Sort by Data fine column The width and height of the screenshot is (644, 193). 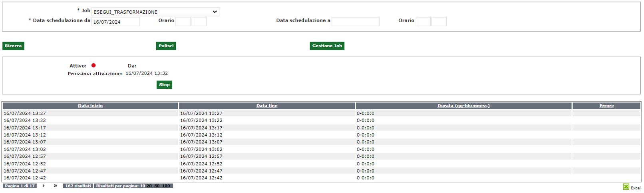[267, 106]
